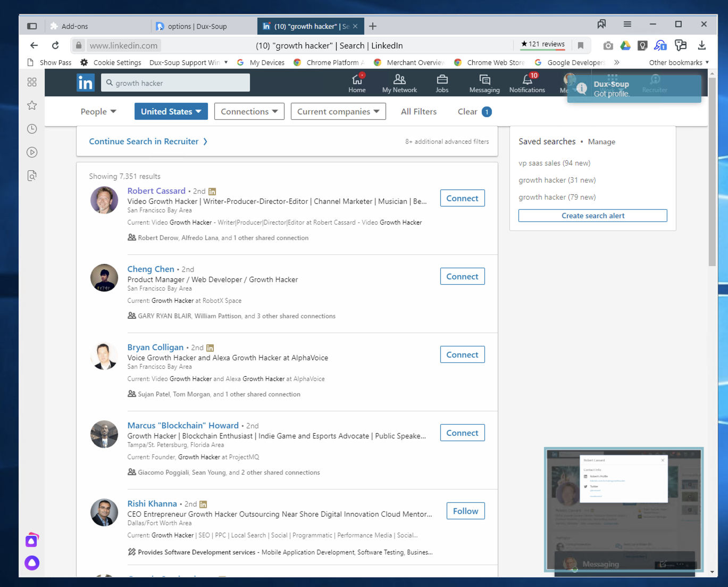Open Dux-Soup Support bookmark folder

coord(189,62)
